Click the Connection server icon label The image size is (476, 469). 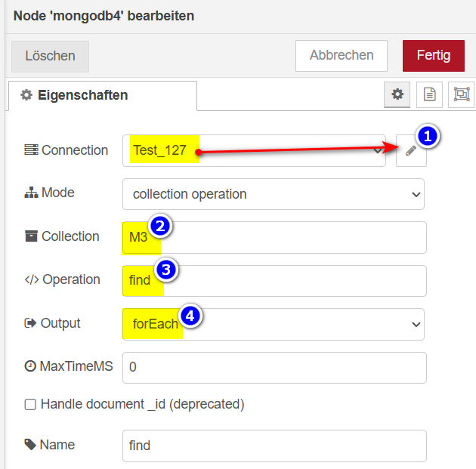pyautogui.click(x=31, y=150)
